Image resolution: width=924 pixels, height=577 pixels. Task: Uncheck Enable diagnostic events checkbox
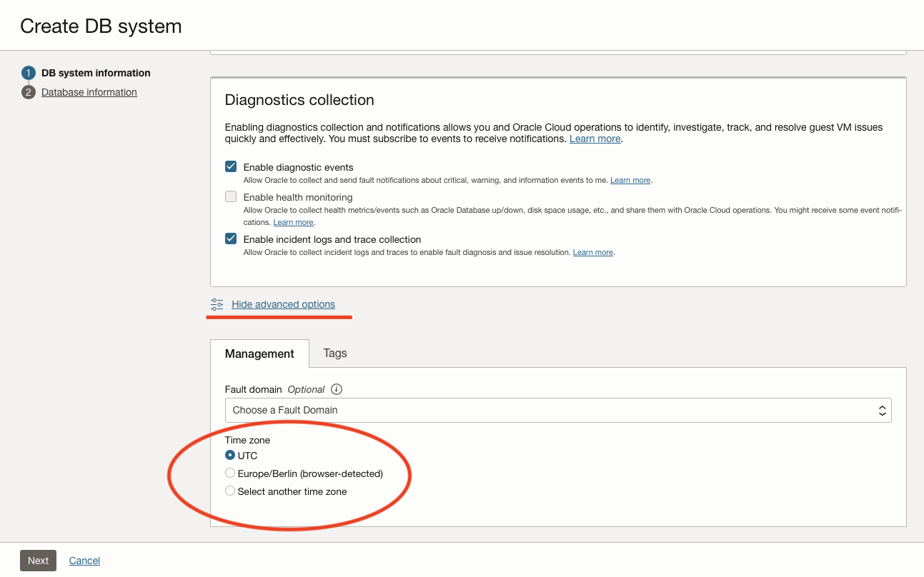tap(231, 166)
